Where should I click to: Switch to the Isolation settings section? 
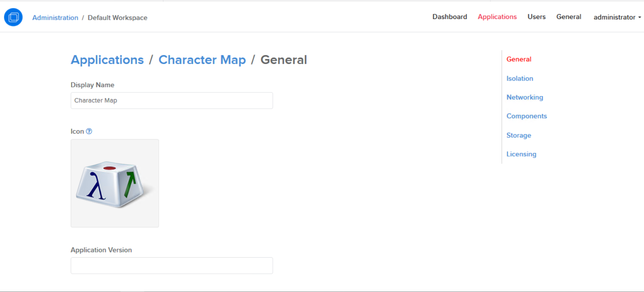(520, 78)
